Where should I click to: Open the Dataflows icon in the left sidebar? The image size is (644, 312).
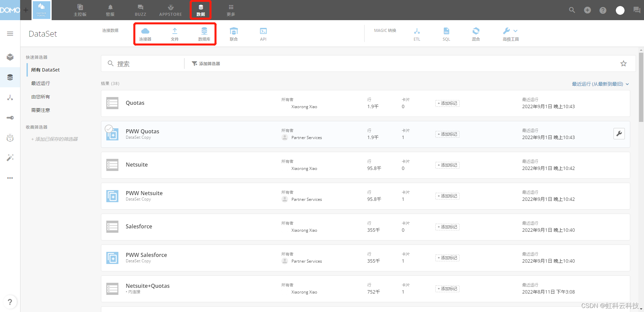click(10, 97)
